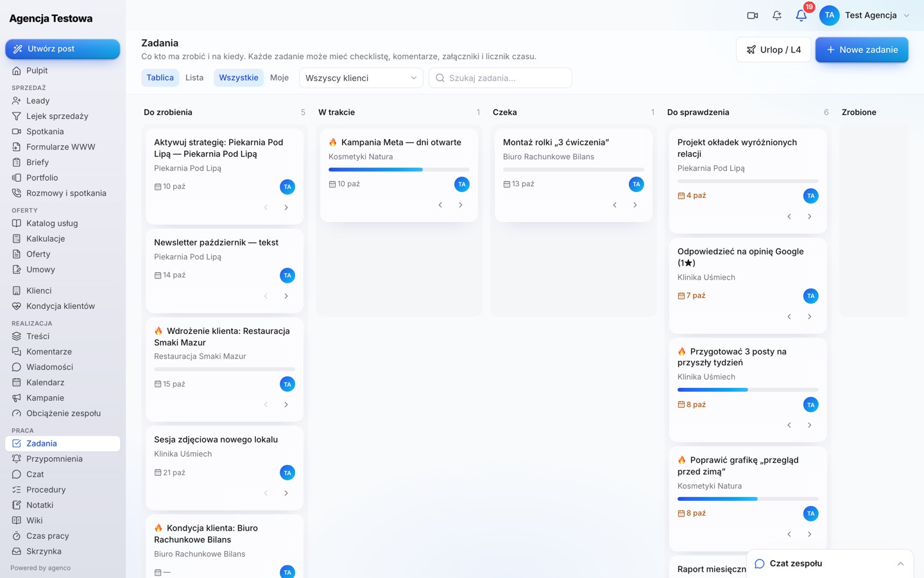
Task: Open Kondycja klientów in sidebar
Action: click(x=63, y=306)
